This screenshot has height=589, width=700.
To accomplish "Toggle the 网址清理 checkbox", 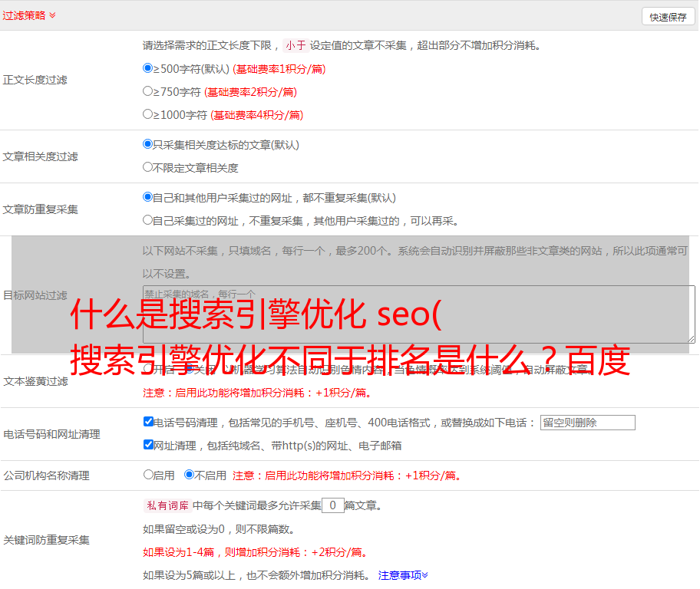I will (x=148, y=444).
